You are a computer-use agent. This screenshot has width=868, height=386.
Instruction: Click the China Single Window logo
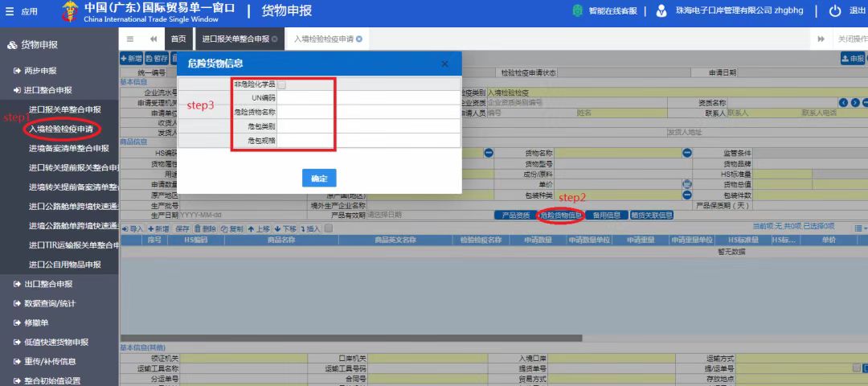click(x=70, y=11)
